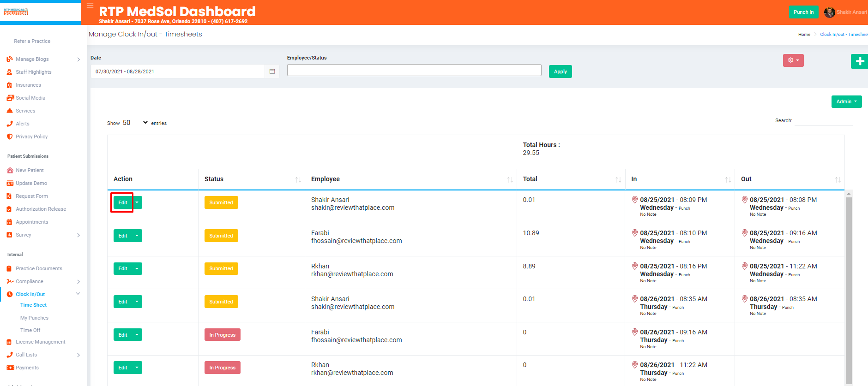This screenshot has width=868, height=386.
Task: Click the New Patient house icon
Action: pyautogui.click(x=10, y=170)
